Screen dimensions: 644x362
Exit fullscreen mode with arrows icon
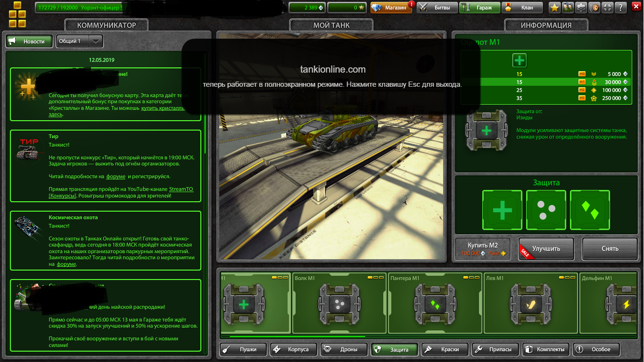(608, 8)
